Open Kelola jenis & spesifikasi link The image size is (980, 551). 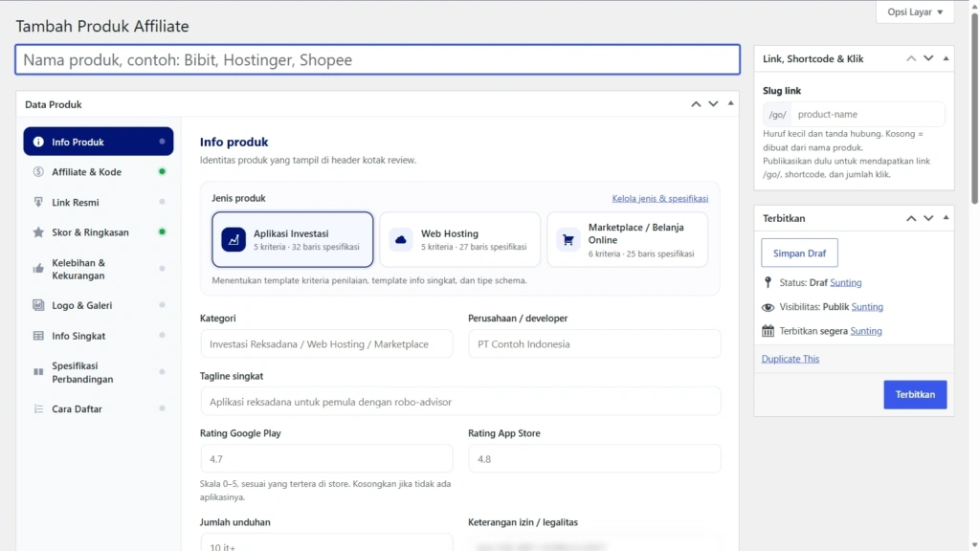pyautogui.click(x=660, y=198)
